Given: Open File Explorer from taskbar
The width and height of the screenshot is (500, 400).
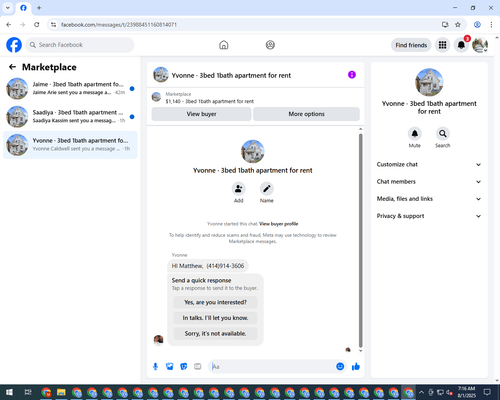Looking at the screenshot, I should coord(61,392).
